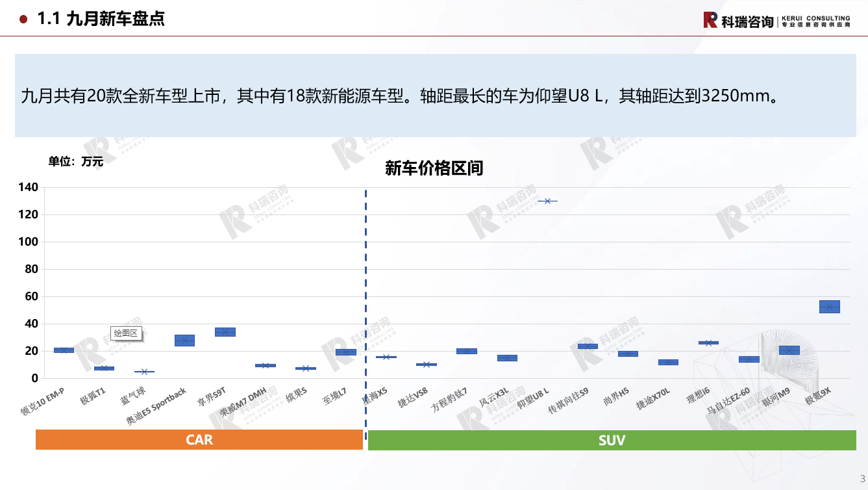Click the blue summary text box

435,96
